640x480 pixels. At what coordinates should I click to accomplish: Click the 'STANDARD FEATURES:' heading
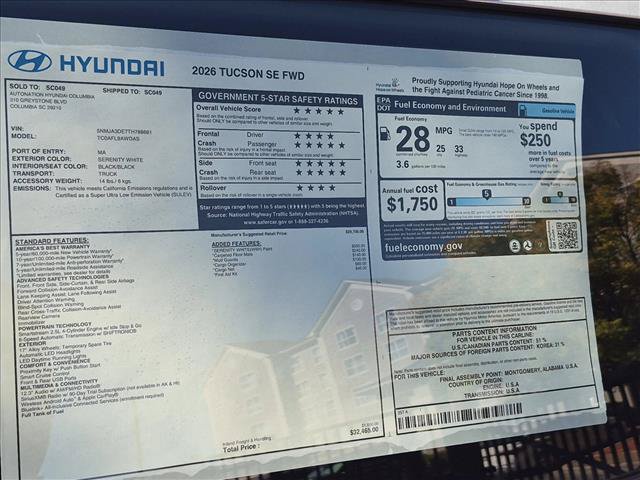tap(52, 241)
